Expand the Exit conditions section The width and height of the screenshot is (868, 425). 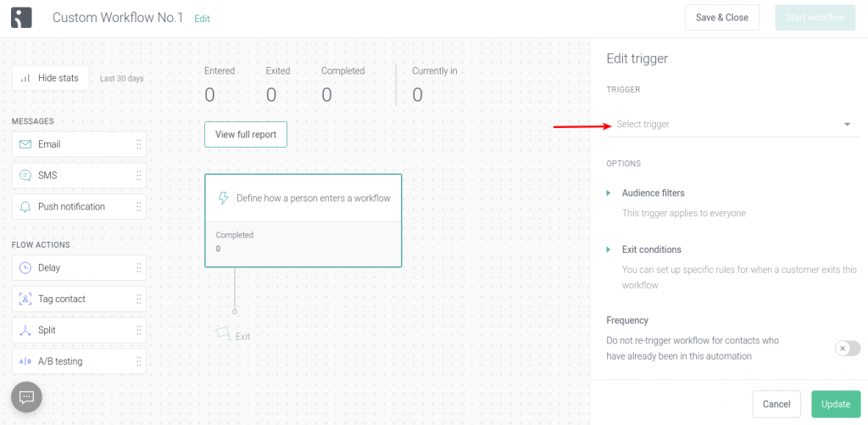(652, 250)
